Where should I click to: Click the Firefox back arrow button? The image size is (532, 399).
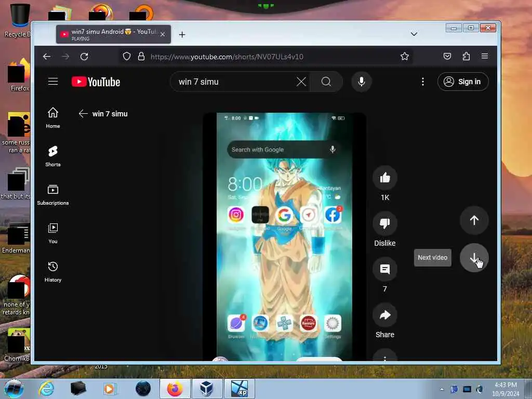pyautogui.click(x=47, y=56)
